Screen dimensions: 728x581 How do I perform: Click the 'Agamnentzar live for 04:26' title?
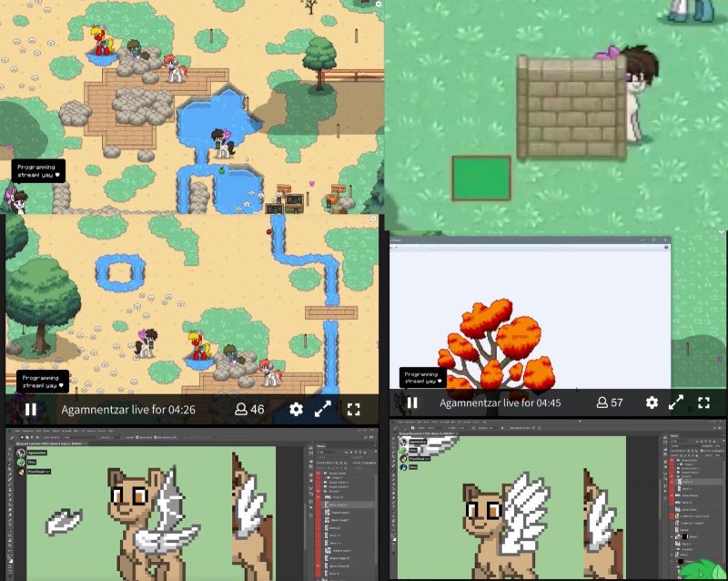[x=128, y=410]
